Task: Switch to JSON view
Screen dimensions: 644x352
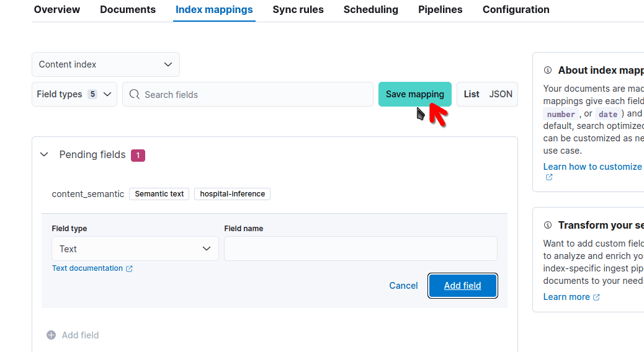Action: pos(501,94)
